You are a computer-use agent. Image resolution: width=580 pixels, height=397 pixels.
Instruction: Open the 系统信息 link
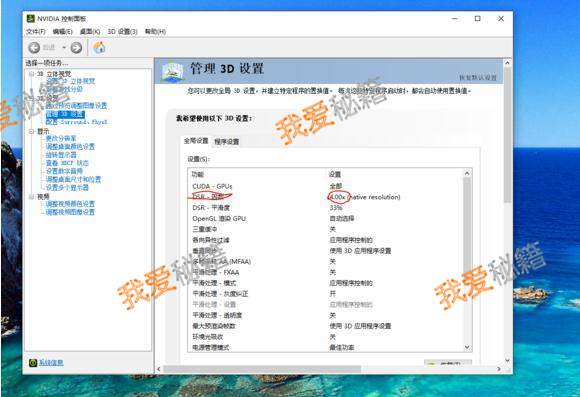click(51, 363)
